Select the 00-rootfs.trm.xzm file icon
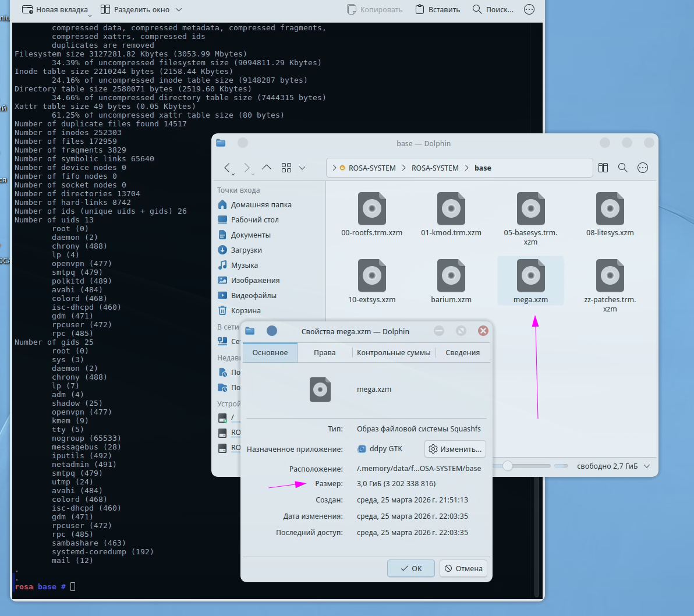The image size is (694, 616). pos(371,208)
